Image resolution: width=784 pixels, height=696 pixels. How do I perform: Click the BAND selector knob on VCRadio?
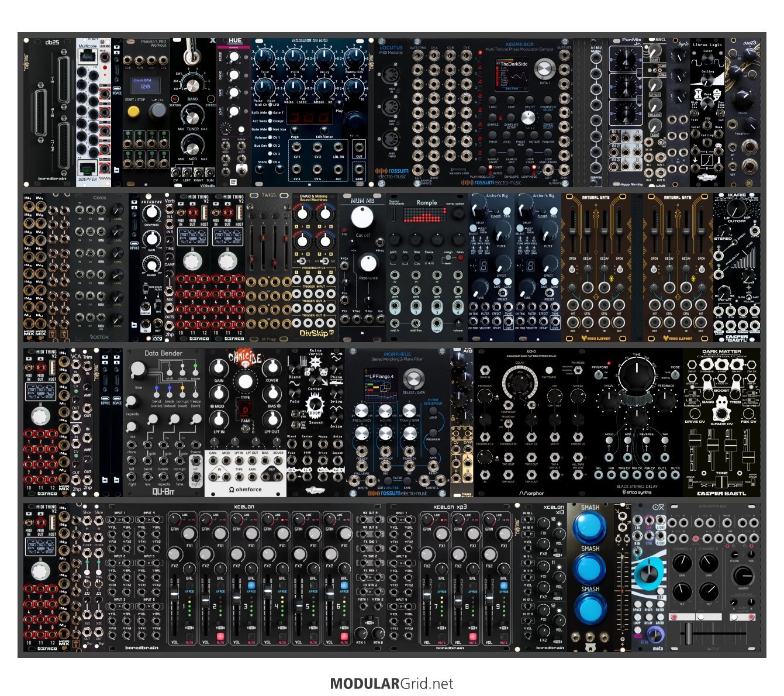(192, 85)
